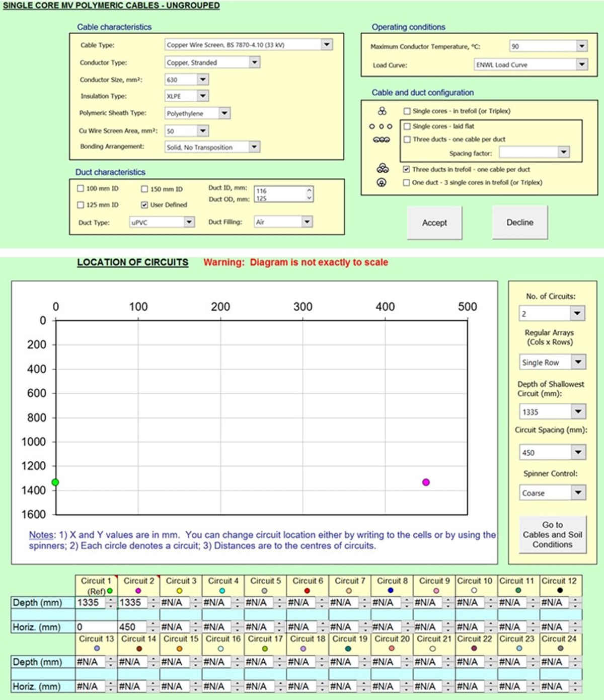This screenshot has width=604, height=700.
Task: Open the Bonding Arrangement dropdown
Action: coord(254,147)
